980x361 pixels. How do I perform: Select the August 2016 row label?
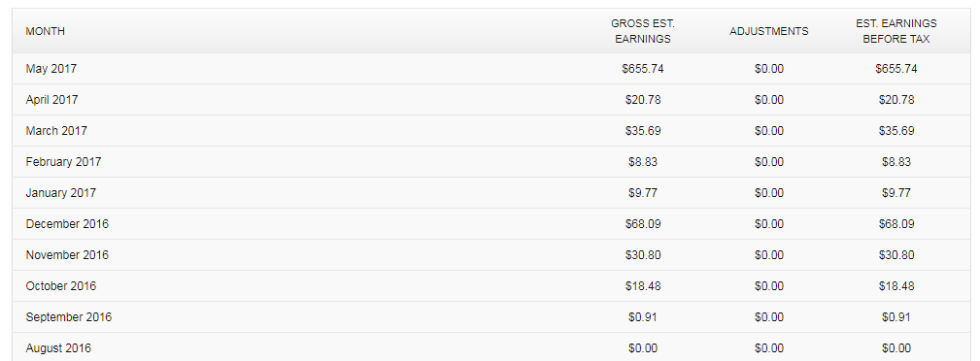[x=58, y=347]
